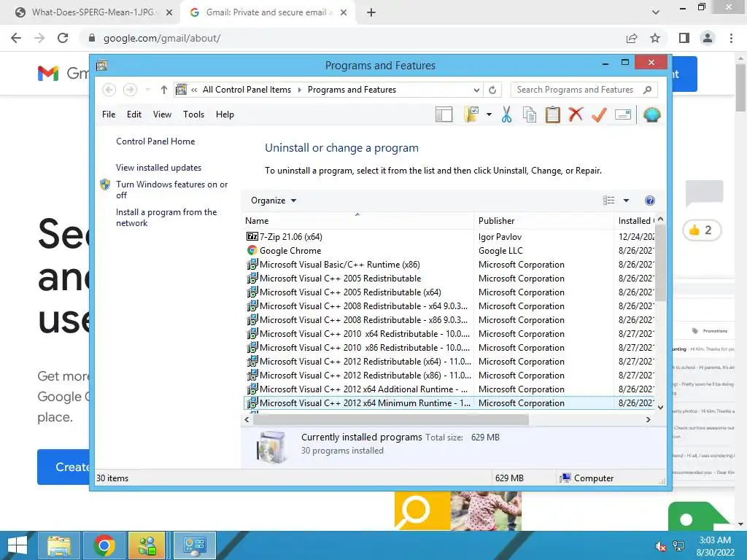Bookmark page with Chrome star icon
Viewport: 747px width, 560px height.
coord(655,38)
